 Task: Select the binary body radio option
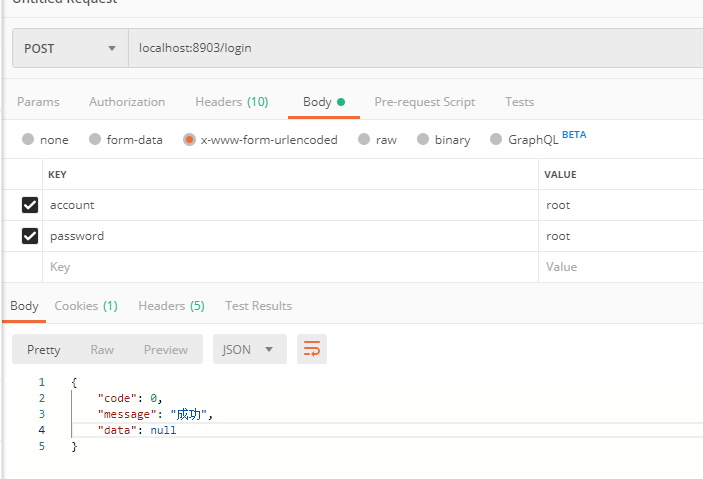click(423, 140)
